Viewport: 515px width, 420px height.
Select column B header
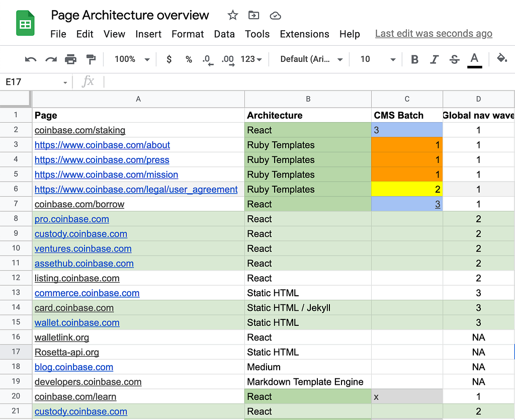(x=308, y=99)
